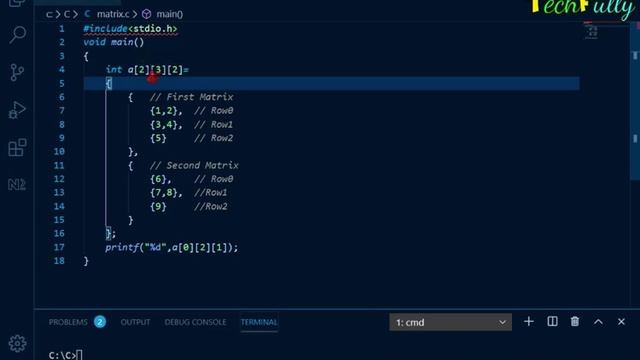
Task: Open the 1: cmd terminal dropdown
Action: coord(450,322)
